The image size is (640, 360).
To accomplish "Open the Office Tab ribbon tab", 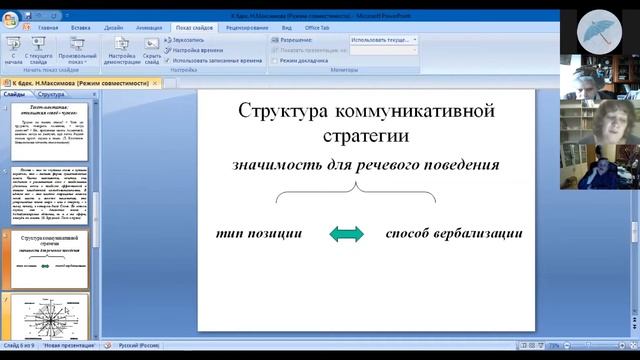I will click(x=317, y=28).
